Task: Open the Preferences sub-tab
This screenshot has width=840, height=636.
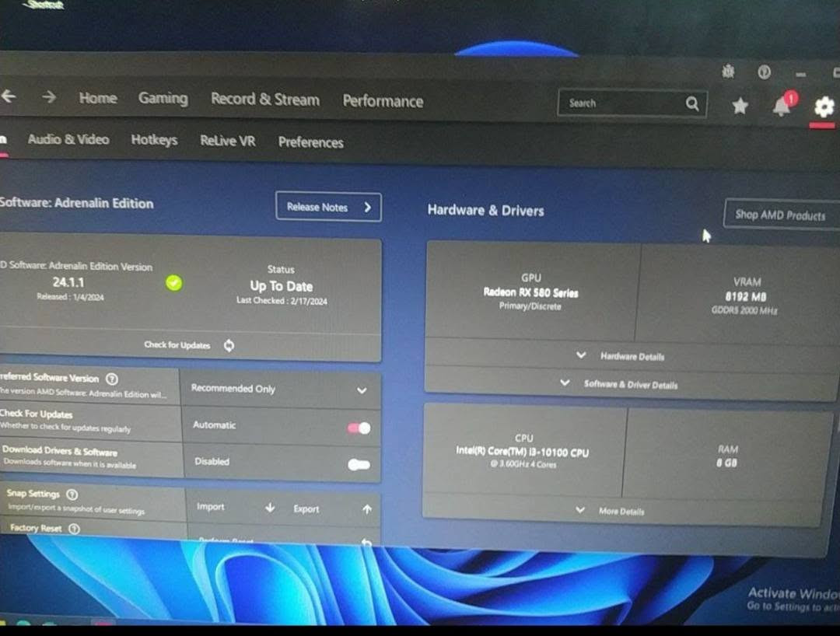Action: pyautogui.click(x=310, y=142)
